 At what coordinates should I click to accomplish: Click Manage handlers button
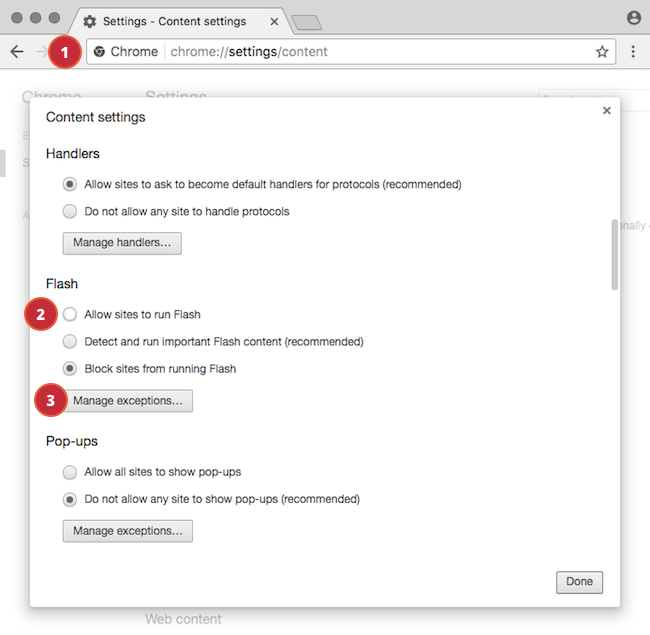point(122,243)
